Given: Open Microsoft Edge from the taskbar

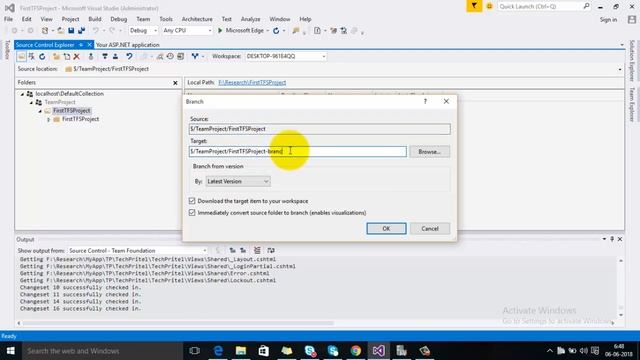Looking at the screenshot, I should click(218, 351).
